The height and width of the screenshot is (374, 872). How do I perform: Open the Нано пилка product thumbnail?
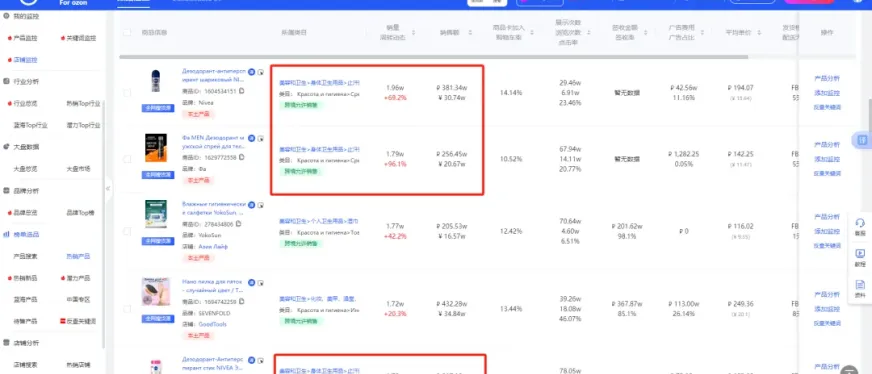coord(156,292)
